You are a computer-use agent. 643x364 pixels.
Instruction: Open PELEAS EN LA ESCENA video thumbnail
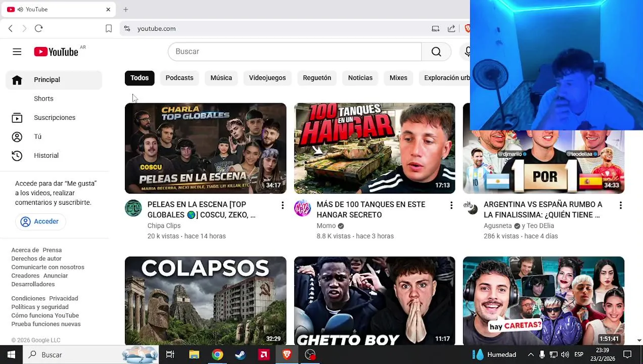[x=205, y=148]
